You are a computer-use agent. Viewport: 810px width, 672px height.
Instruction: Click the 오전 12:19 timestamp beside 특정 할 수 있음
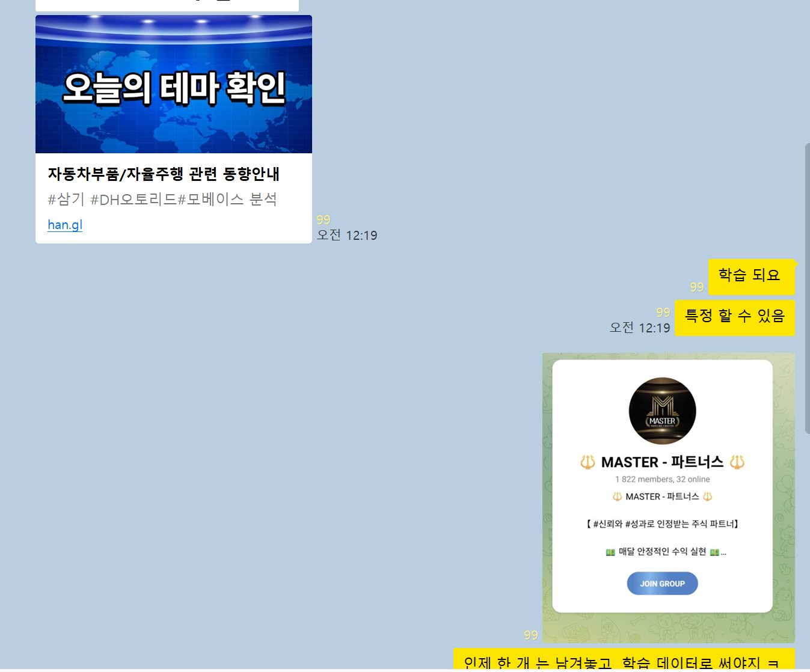coord(639,328)
